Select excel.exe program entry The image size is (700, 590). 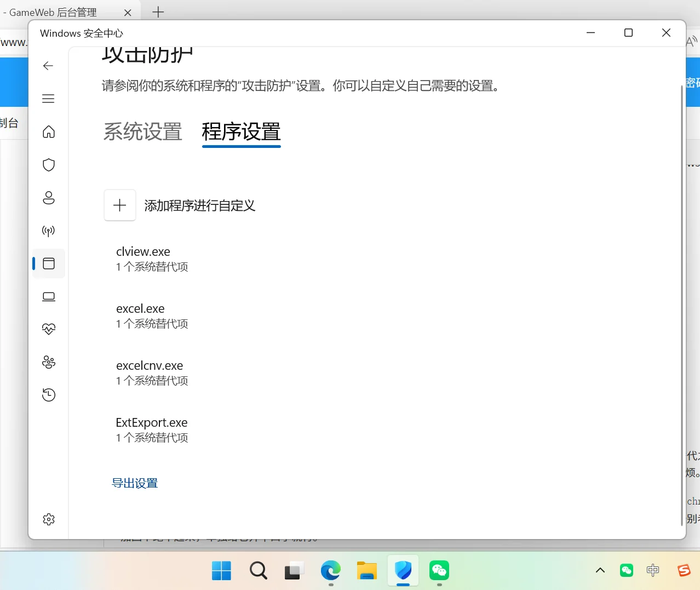pyautogui.click(x=152, y=316)
